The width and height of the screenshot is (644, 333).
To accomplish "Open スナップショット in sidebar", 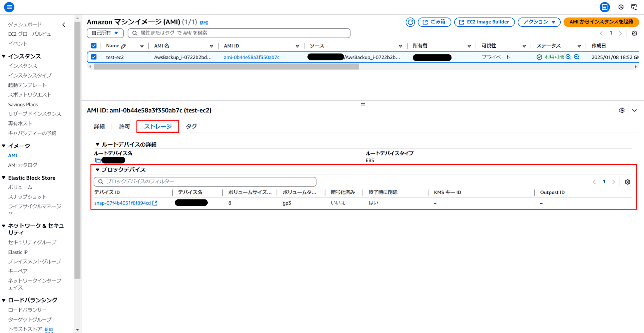I will point(27,197).
